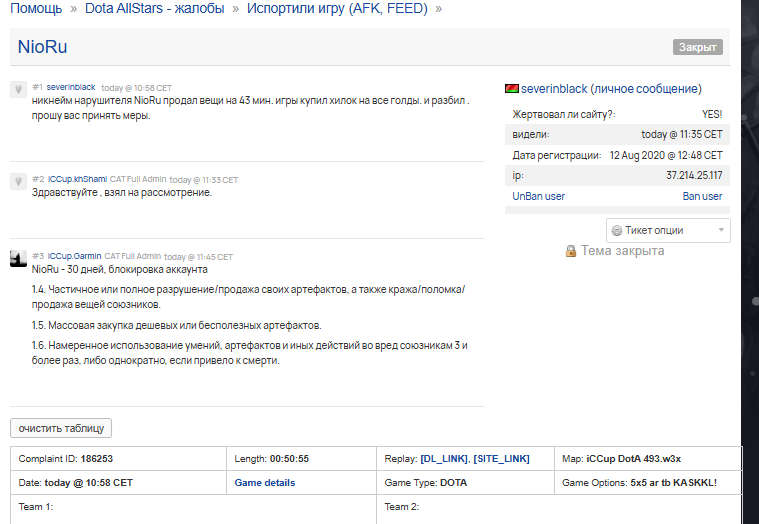Image resolution: width=759 pixels, height=524 pixels.
Task: Click the NioRu ticket title
Action: point(43,47)
